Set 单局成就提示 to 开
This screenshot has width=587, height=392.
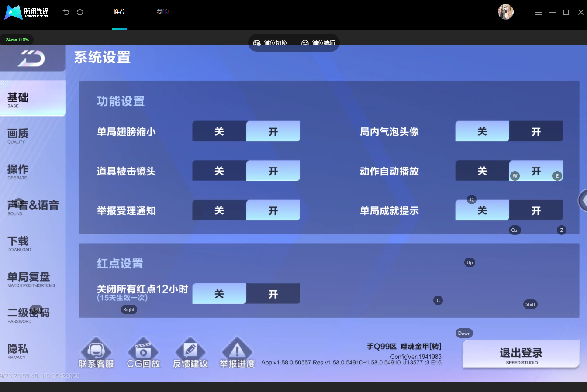click(x=536, y=210)
